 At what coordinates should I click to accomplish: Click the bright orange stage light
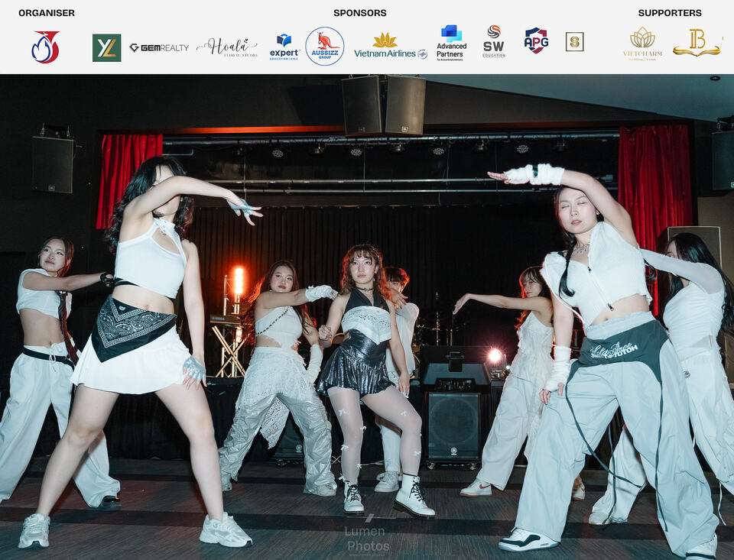tap(239, 280)
